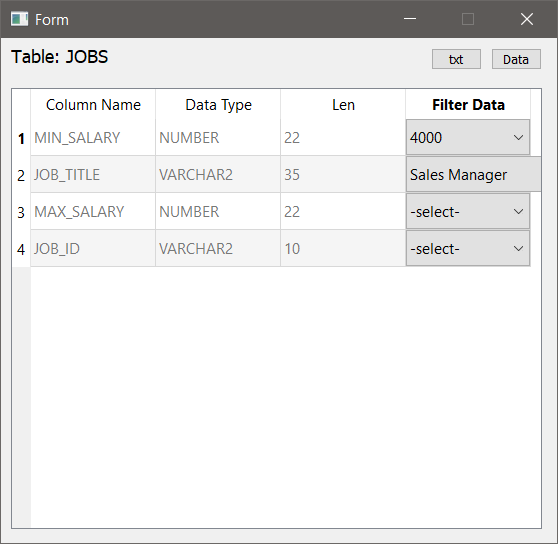The width and height of the screenshot is (558, 544).
Task: Click Len value 10 in JOB_ID row
Action: pos(343,248)
